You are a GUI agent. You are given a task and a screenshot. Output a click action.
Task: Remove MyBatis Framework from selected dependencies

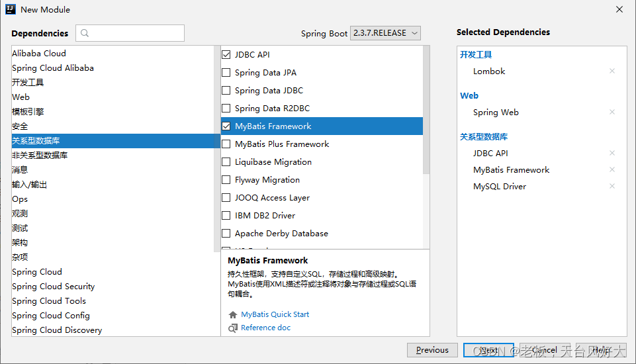(x=612, y=169)
